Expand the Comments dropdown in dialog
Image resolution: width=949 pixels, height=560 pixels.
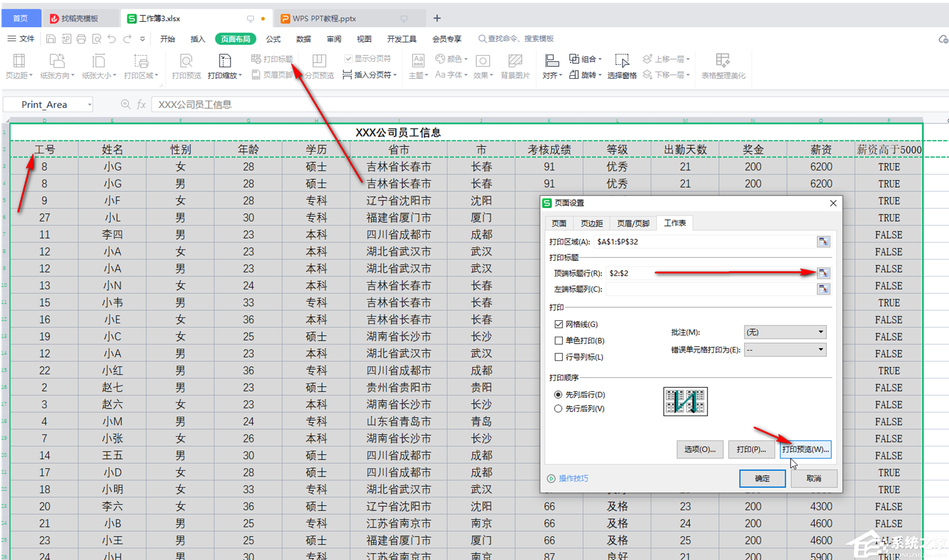(785, 332)
